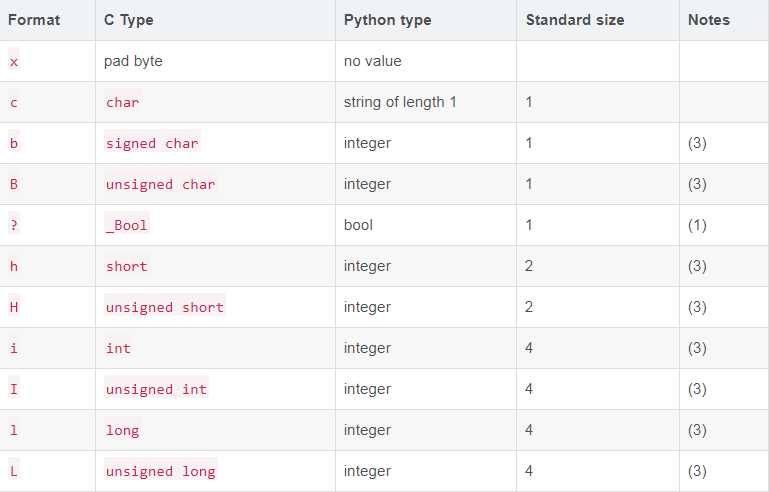This screenshot has height=492, width=769.
Task: Click the 'unsigned char' C type
Action: (x=160, y=184)
